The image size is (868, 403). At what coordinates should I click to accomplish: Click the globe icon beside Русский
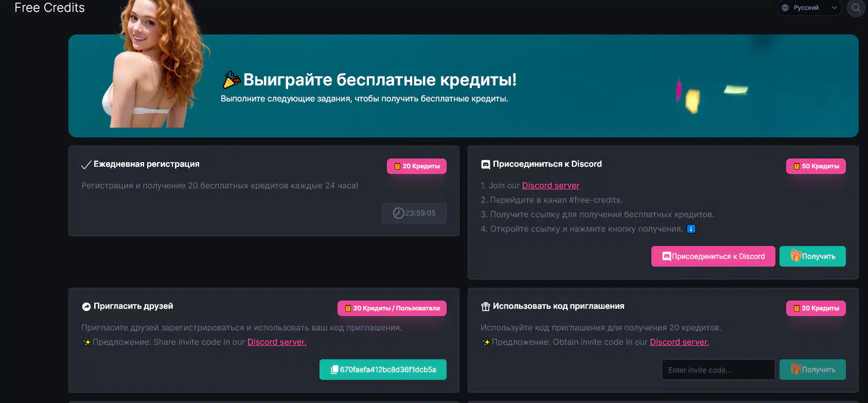click(x=785, y=8)
